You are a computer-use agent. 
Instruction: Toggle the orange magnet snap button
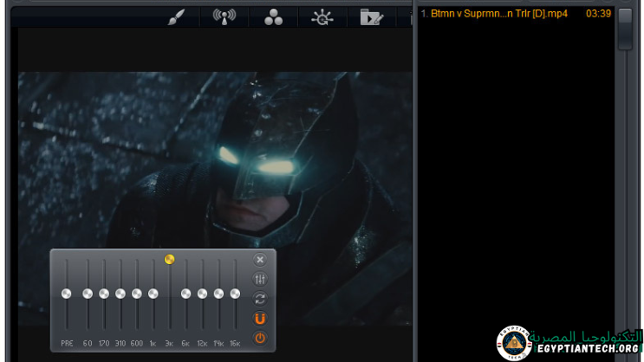coord(260,319)
